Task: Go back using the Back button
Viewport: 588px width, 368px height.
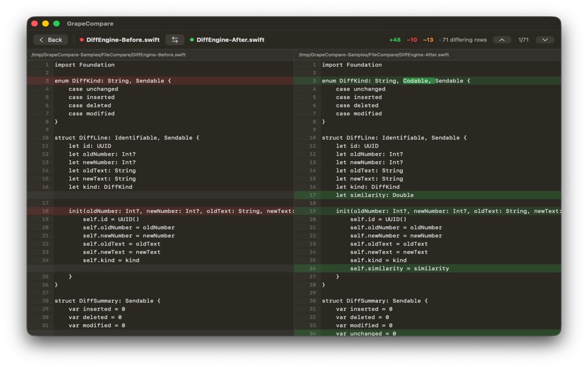Action: (51, 40)
